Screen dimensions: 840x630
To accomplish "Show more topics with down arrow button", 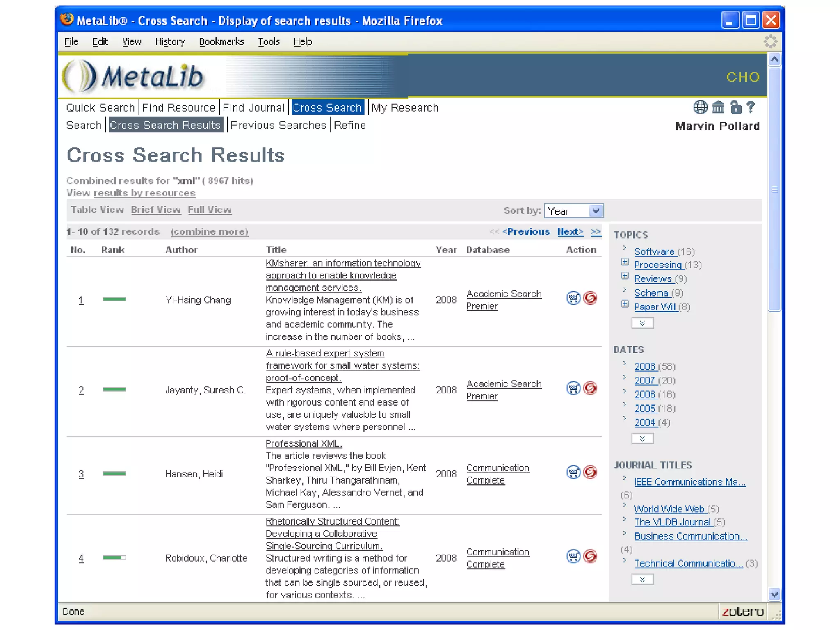I will [x=642, y=323].
